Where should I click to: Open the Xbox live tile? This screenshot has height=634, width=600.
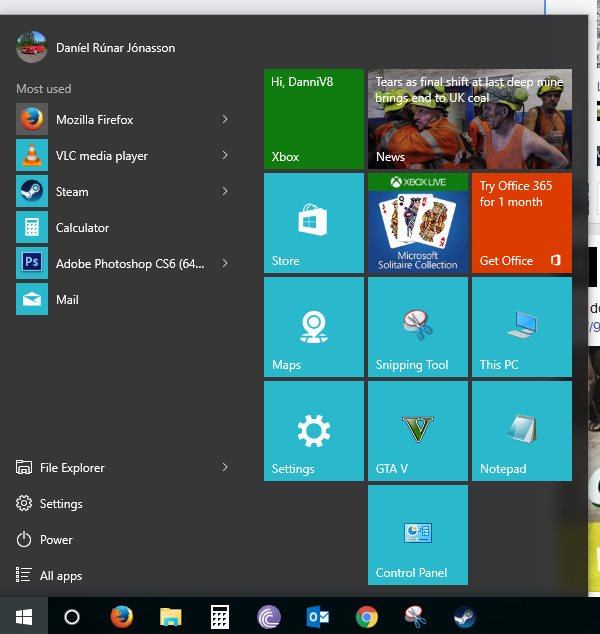coord(313,119)
